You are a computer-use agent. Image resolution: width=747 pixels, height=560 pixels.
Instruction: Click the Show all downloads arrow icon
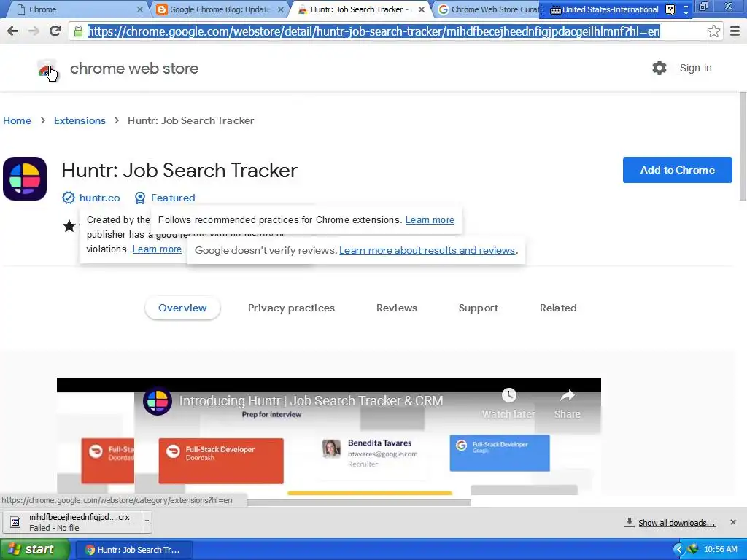click(x=630, y=522)
